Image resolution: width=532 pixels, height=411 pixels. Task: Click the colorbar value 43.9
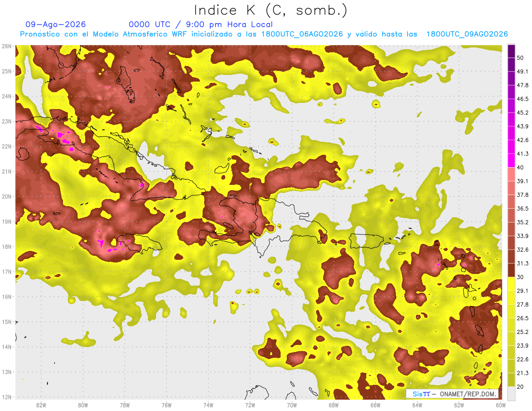pos(523,126)
